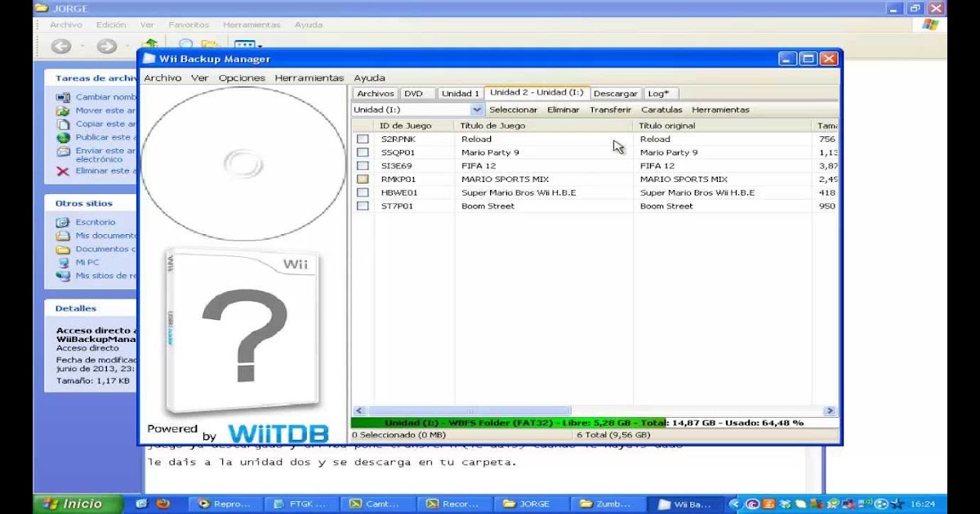Click the copy icon beside Copiar este archivo
The image size is (980, 514).
click(x=63, y=124)
